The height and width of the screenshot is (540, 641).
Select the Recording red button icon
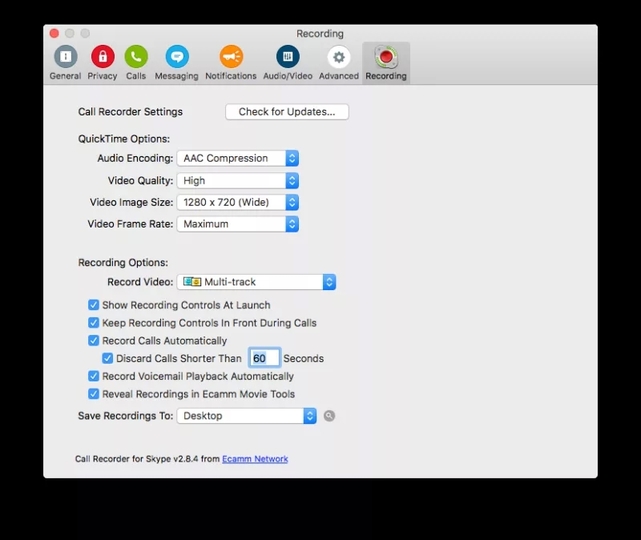[386, 56]
